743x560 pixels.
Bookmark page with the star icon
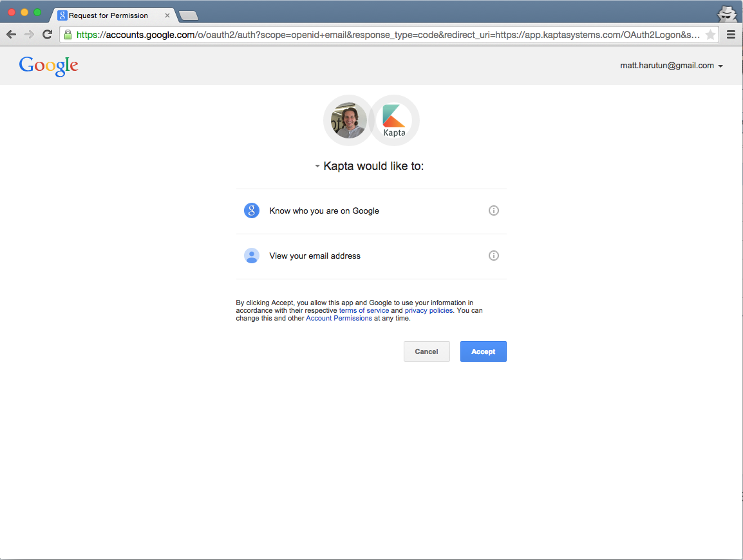click(710, 35)
